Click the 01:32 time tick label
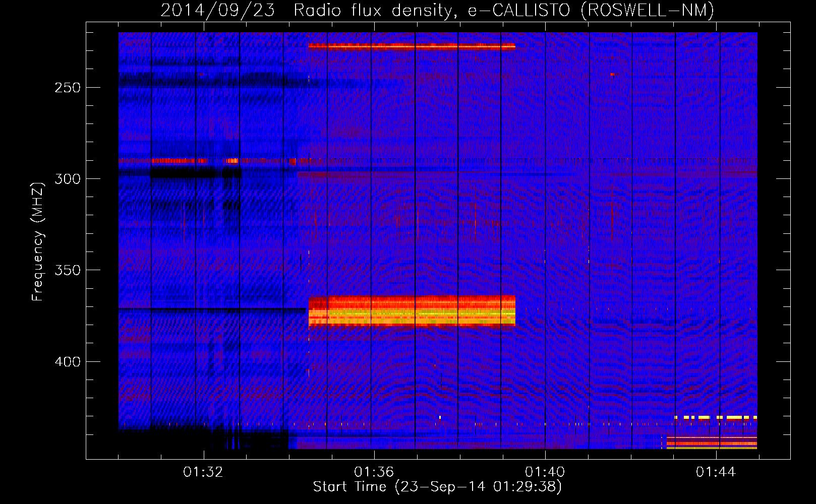This screenshot has height=504, width=816. point(203,472)
